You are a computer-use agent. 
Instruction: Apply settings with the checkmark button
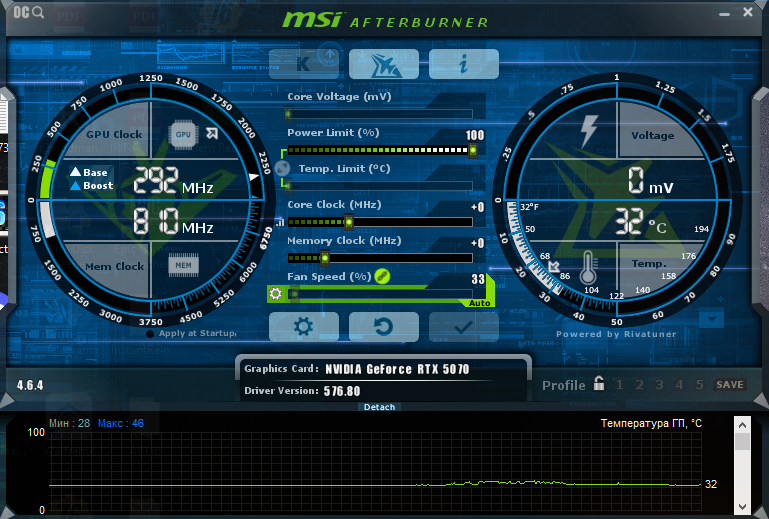(464, 327)
